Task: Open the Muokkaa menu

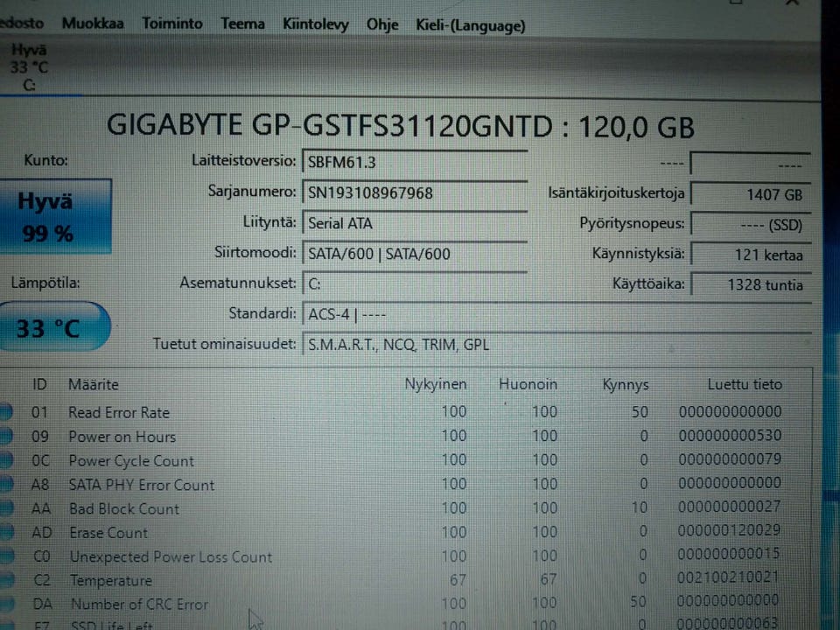Action: pyautogui.click(x=93, y=24)
